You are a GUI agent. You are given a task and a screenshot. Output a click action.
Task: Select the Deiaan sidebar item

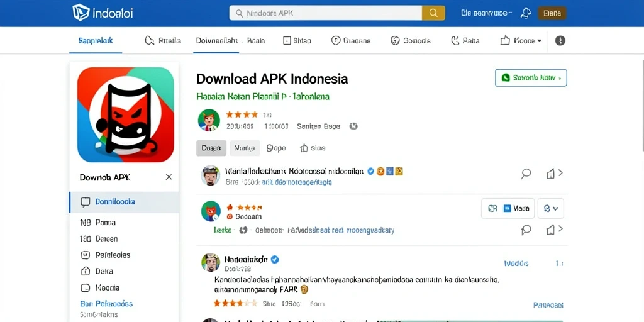99,238
